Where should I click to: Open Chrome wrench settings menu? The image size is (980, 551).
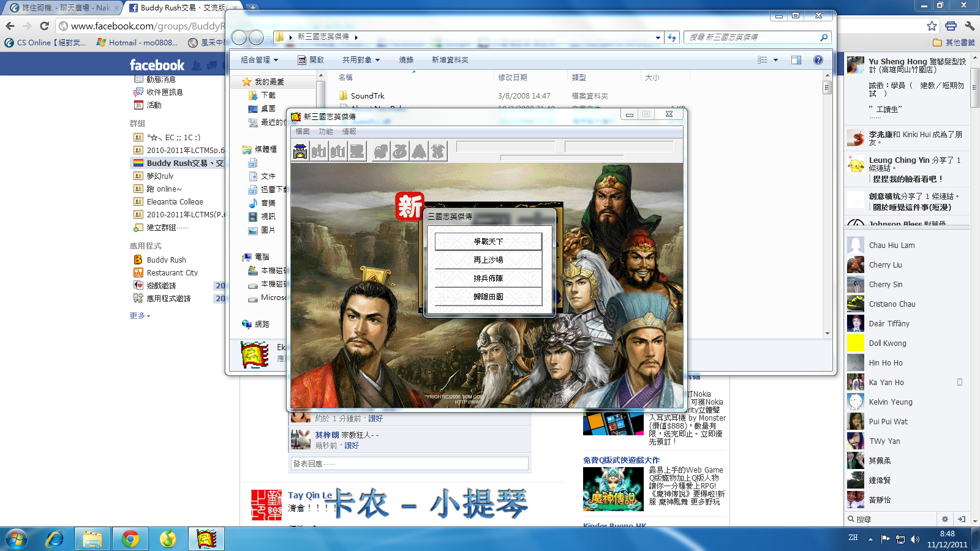tap(970, 26)
